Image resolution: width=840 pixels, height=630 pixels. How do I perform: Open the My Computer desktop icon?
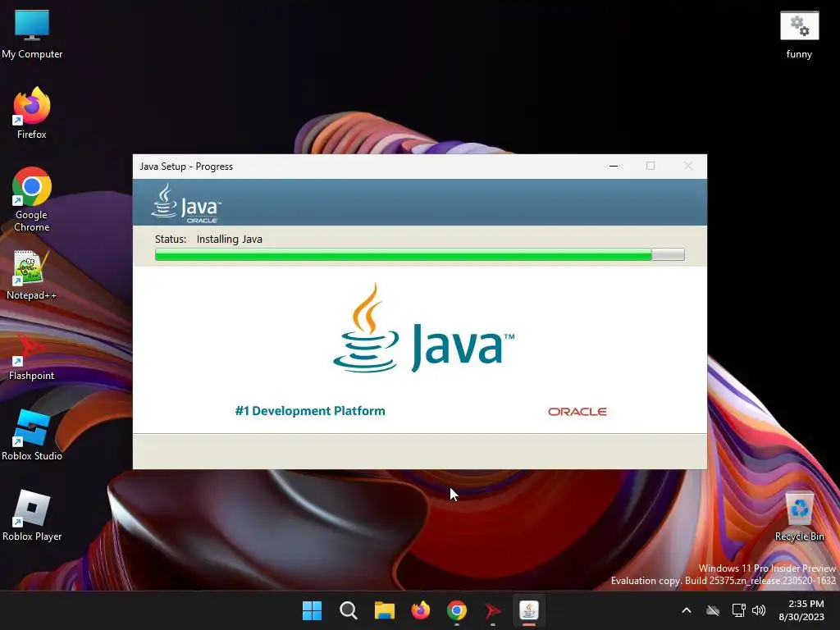click(32, 34)
